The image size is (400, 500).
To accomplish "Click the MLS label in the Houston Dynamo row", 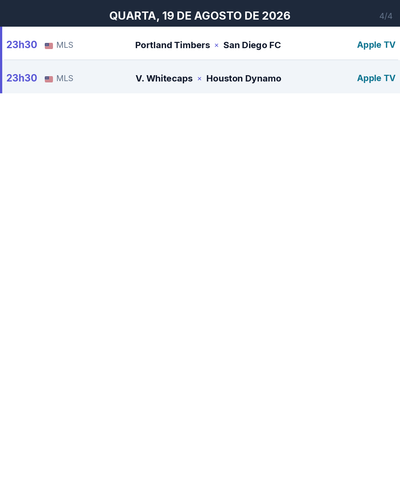I will point(65,78).
